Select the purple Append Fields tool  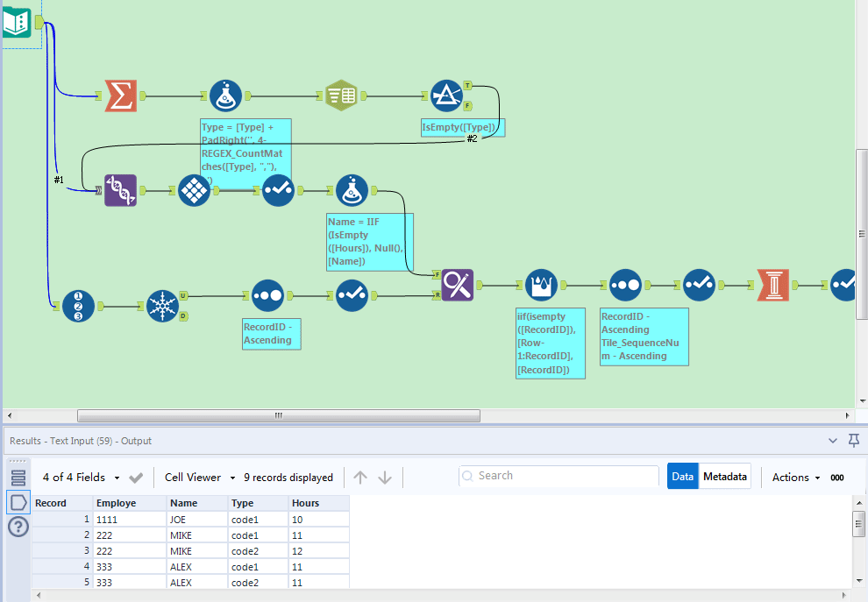pyautogui.click(x=120, y=190)
